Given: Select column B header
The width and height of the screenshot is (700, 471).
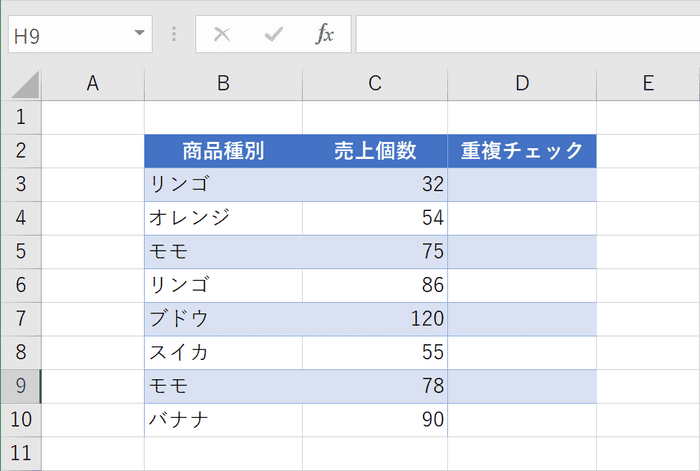Looking at the screenshot, I should coord(223,83).
